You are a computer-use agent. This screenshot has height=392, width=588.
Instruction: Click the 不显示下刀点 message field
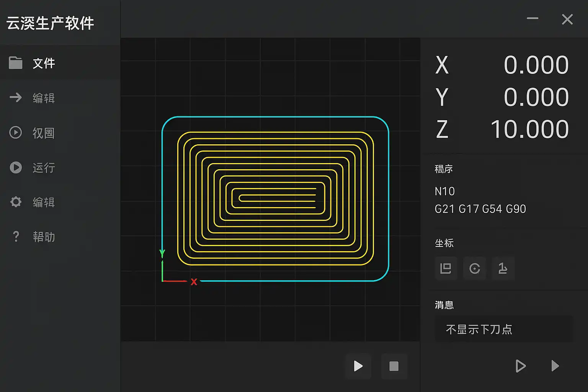[x=503, y=329]
